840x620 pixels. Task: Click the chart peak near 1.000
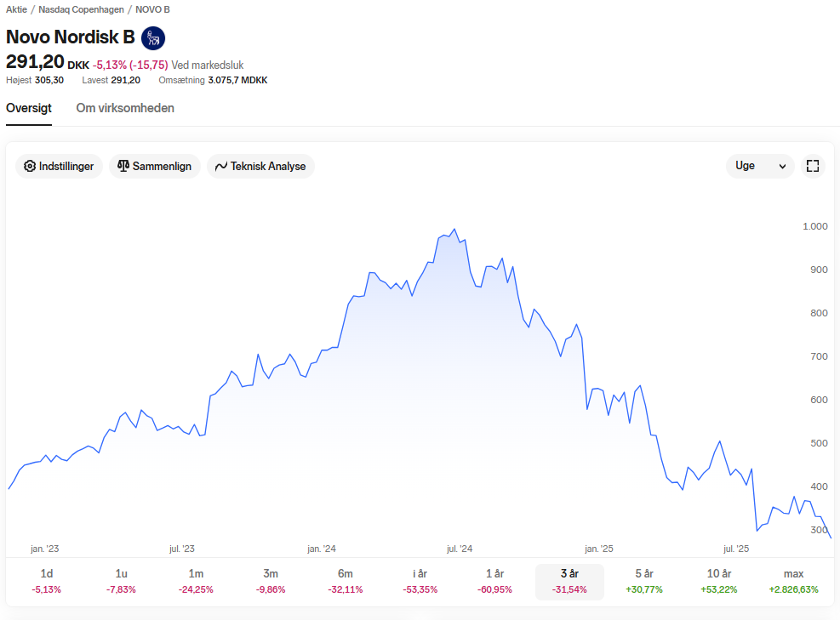point(454,230)
